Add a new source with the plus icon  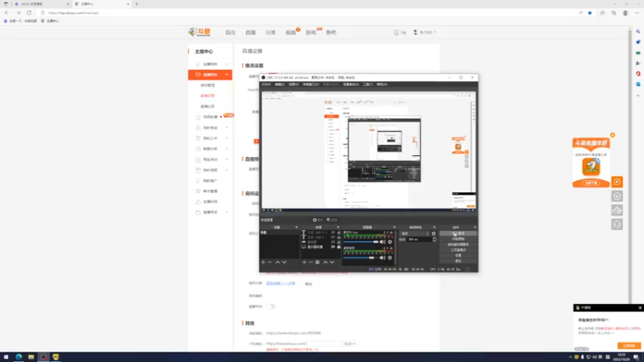[x=304, y=262]
